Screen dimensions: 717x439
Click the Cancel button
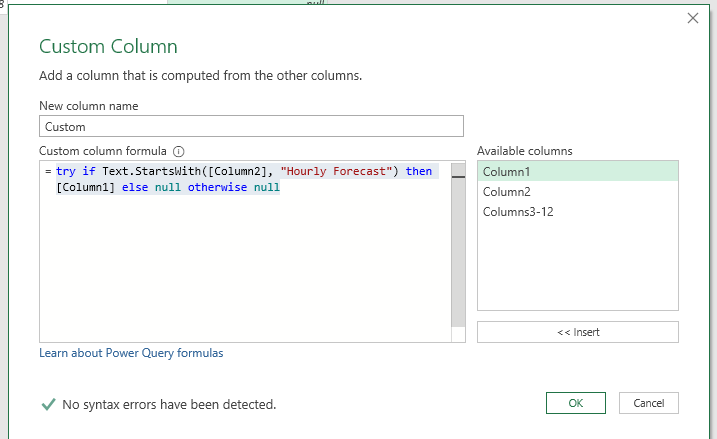click(648, 403)
